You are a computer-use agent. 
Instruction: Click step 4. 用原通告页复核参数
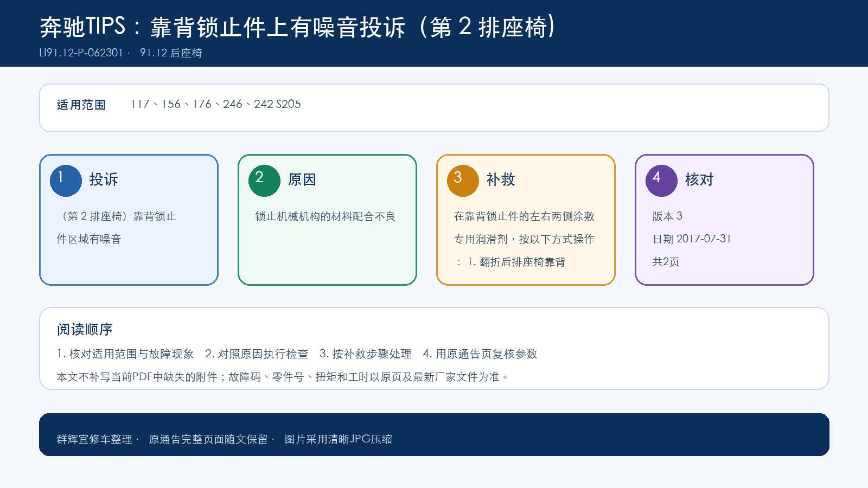point(480,354)
